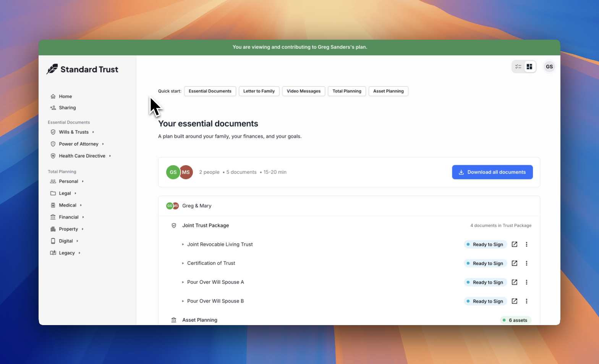The width and height of the screenshot is (599, 364).
Task: Click the Sharing add-person icon
Action: tap(53, 108)
